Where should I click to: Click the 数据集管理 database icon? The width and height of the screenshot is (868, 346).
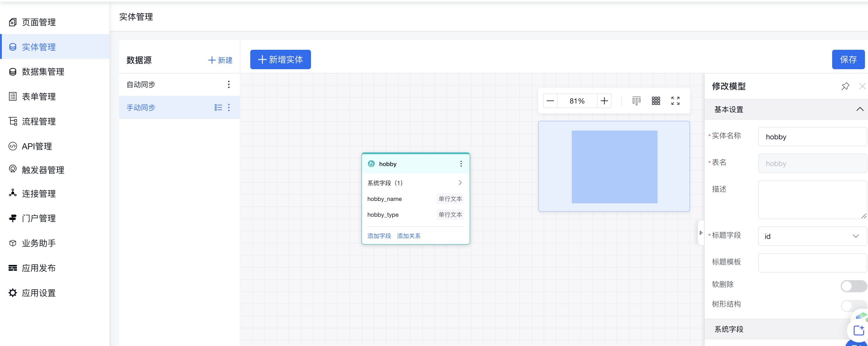click(x=12, y=72)
